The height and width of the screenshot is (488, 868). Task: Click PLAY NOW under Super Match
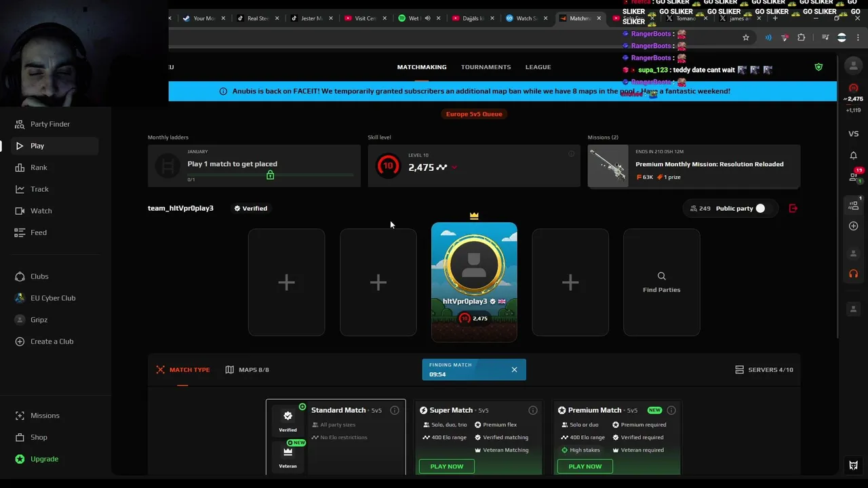point(447,466)
